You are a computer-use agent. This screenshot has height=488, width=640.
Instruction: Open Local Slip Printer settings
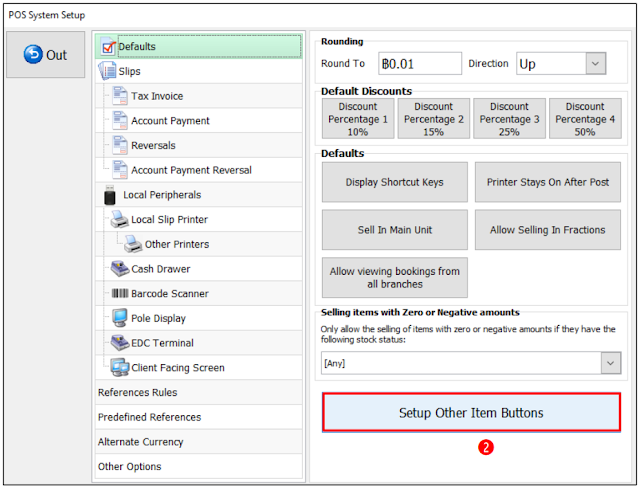199,220
